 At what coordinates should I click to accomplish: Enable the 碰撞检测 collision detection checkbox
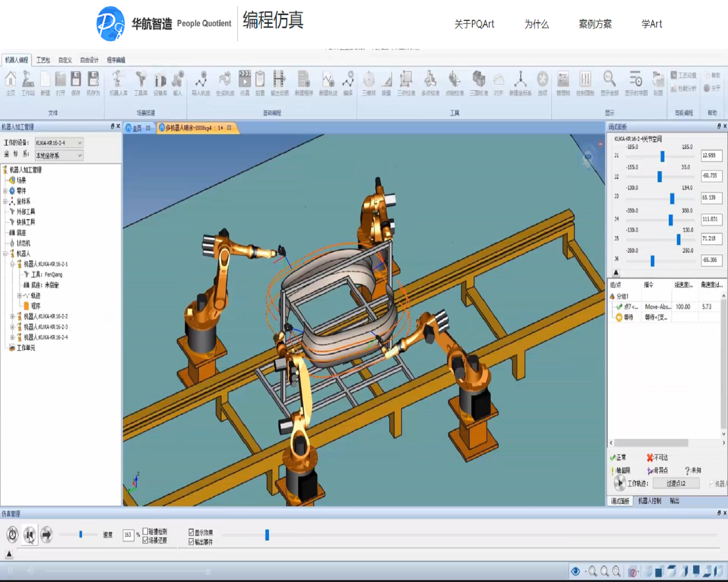point(146,532)
